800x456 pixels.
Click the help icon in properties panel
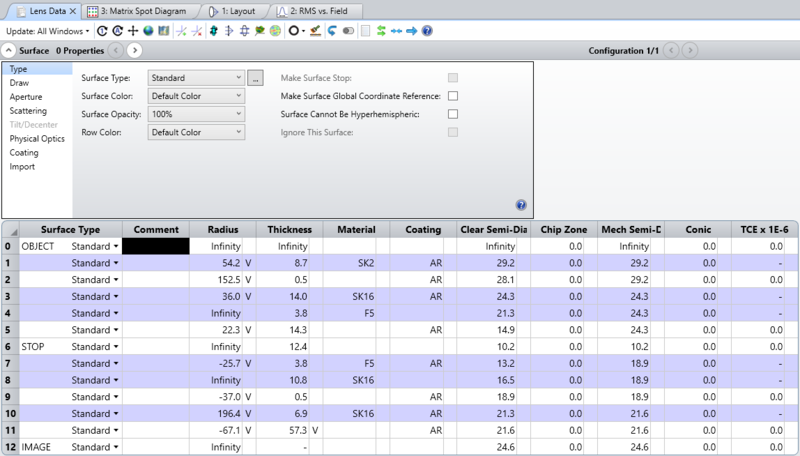coord(521,205)
